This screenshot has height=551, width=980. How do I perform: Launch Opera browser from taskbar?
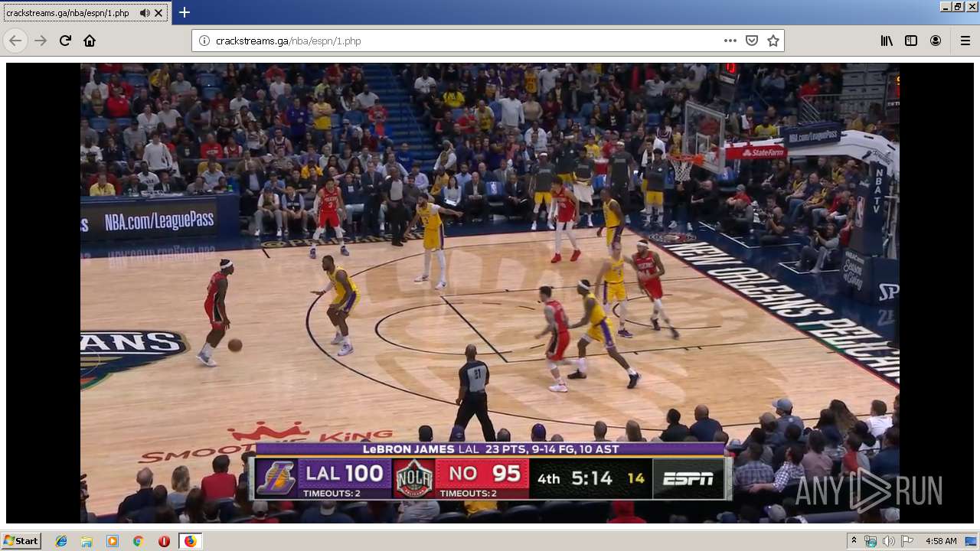pos(164,541)
